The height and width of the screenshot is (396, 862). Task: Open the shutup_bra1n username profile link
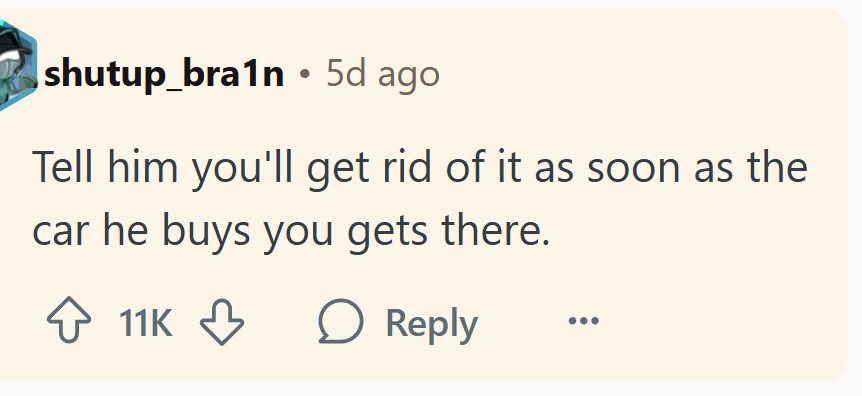(164, 75)
